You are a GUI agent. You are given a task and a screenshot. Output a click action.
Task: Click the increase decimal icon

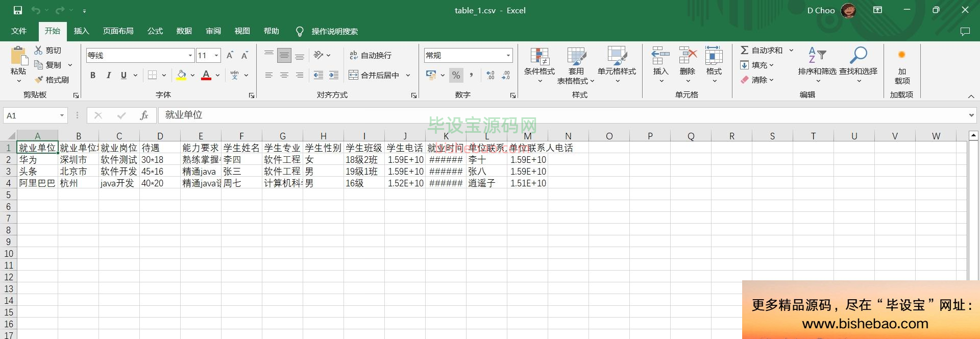(x=491, y=75)
